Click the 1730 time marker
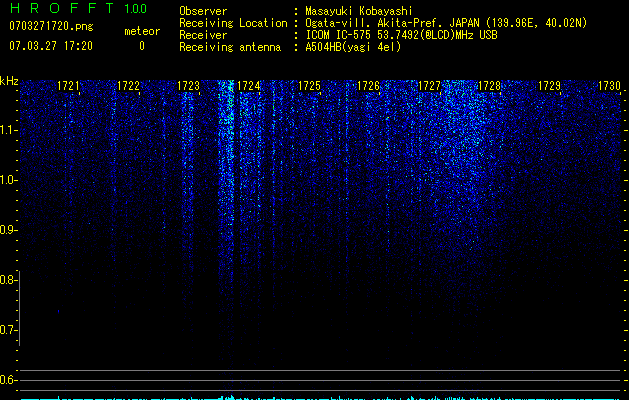This screenshot has width=629, height=400. (609, 85)
